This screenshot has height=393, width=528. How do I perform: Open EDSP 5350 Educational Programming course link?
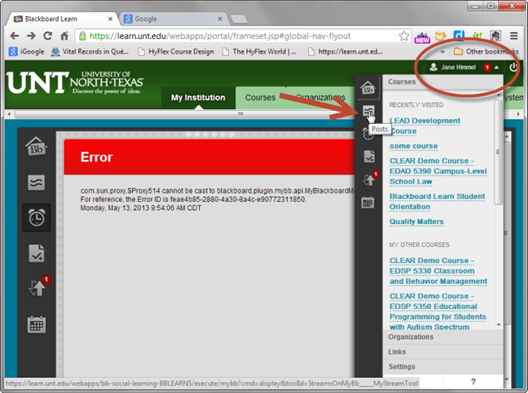tap(438, 311)
